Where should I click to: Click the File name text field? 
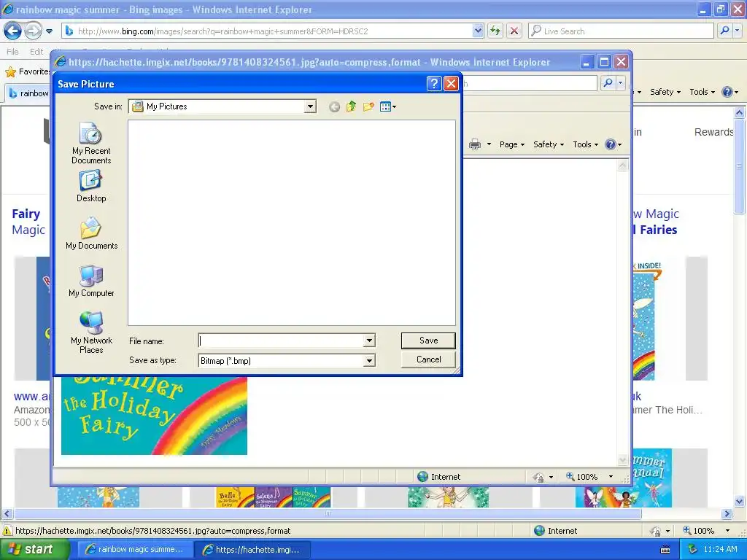click(x=281, y=341)
